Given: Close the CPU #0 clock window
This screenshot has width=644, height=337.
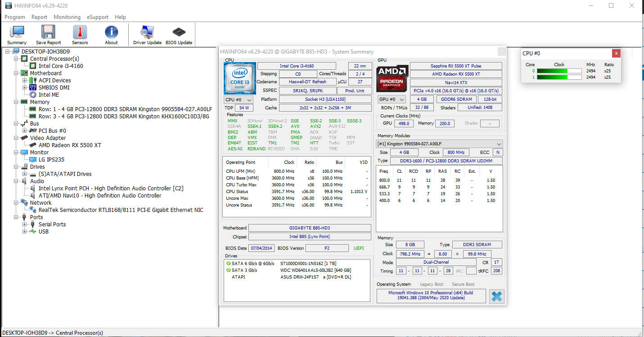Looking at the screenshot, I should click(x=616, y=53).
